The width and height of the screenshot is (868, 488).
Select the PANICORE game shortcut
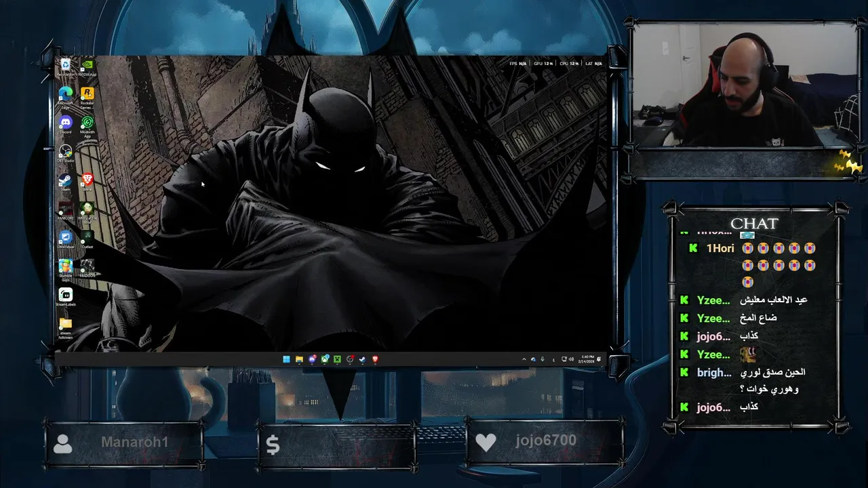[65, 211]
